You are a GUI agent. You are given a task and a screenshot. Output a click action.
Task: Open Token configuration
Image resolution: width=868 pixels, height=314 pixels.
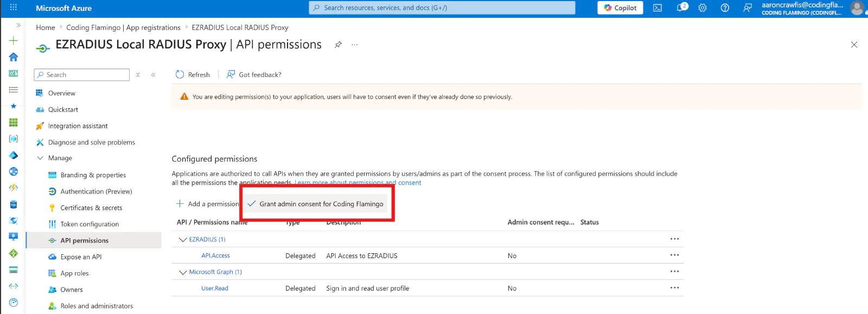[90, 224]
